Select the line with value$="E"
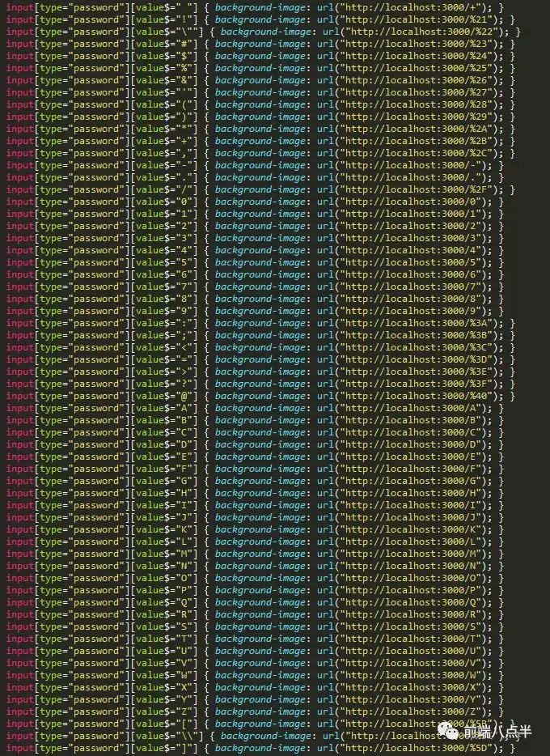Image resolution: width=550 pixels, height=756 pixels. pyautogui.click(x=254, y=457)
